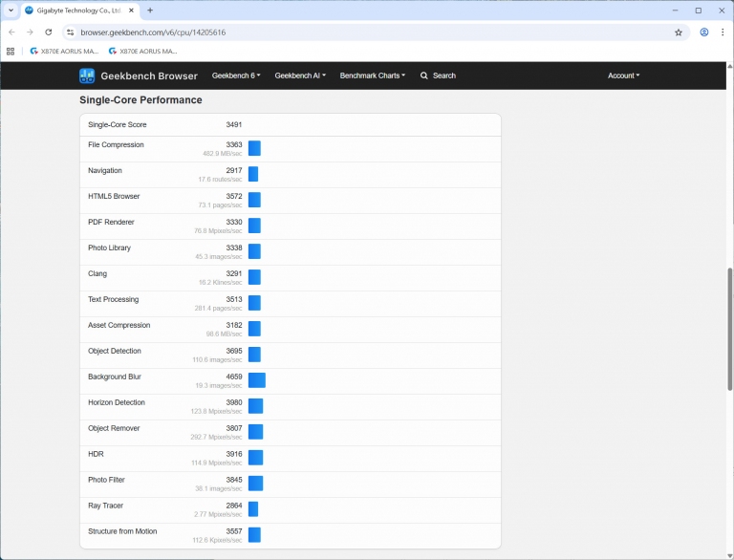The image size is (734, 560).
Task: Click the site information icon in address bar
Action: (x=70, y=32)
